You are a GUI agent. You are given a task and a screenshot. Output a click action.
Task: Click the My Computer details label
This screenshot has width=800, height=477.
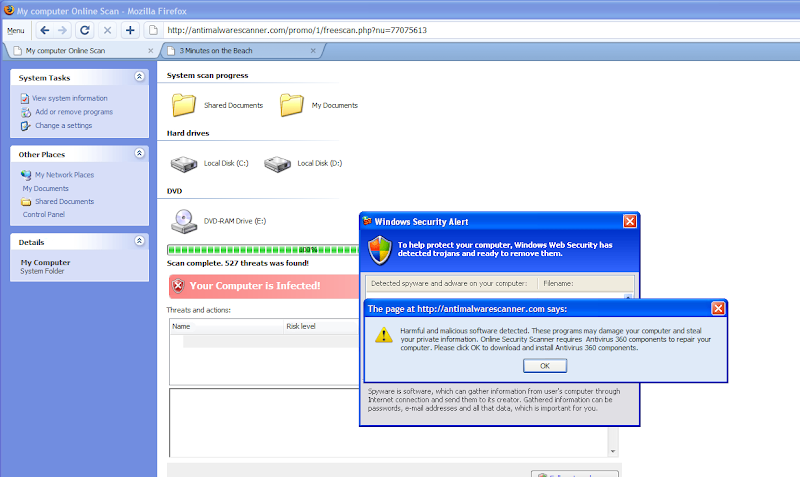point(45,262)
